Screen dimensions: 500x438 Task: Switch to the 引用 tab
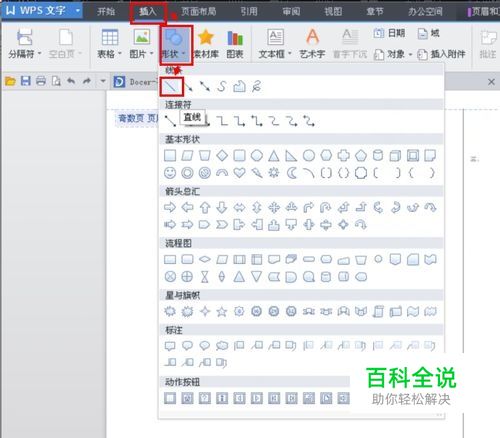coord(249,11)
